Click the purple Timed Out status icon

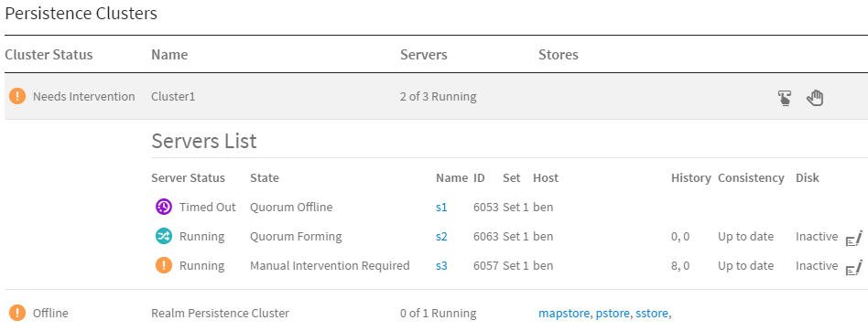pos(164,208)
